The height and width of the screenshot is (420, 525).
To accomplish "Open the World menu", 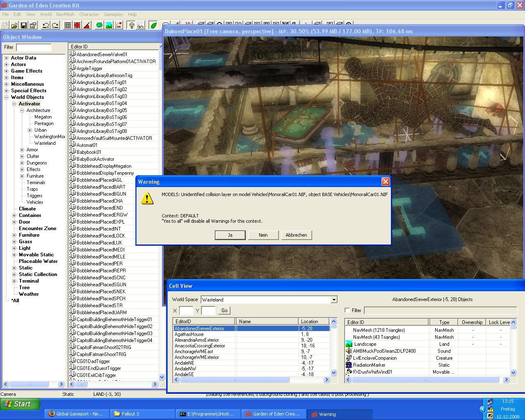I will tap(46, 14).
